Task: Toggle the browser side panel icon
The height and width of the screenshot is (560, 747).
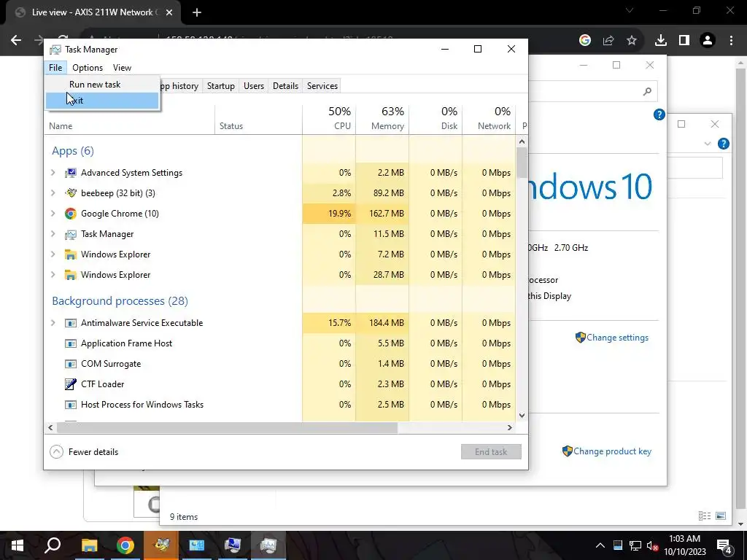Action: point(684,41)
